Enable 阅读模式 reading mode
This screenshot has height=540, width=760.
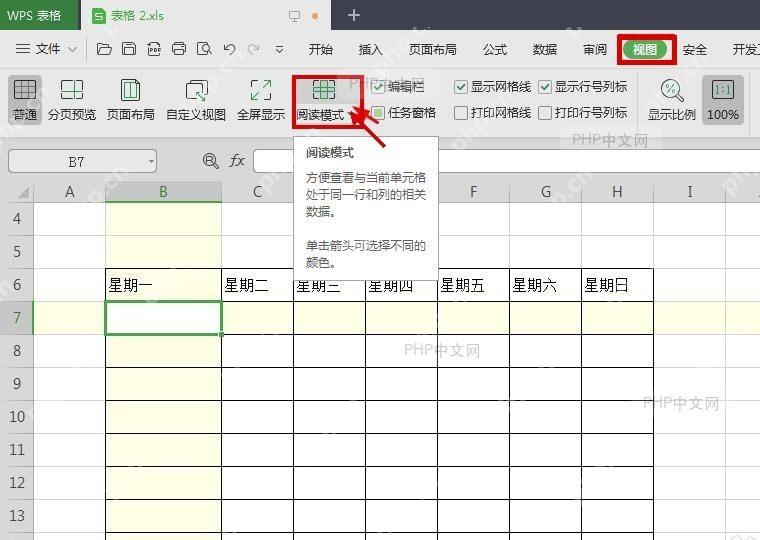point(321,100)
